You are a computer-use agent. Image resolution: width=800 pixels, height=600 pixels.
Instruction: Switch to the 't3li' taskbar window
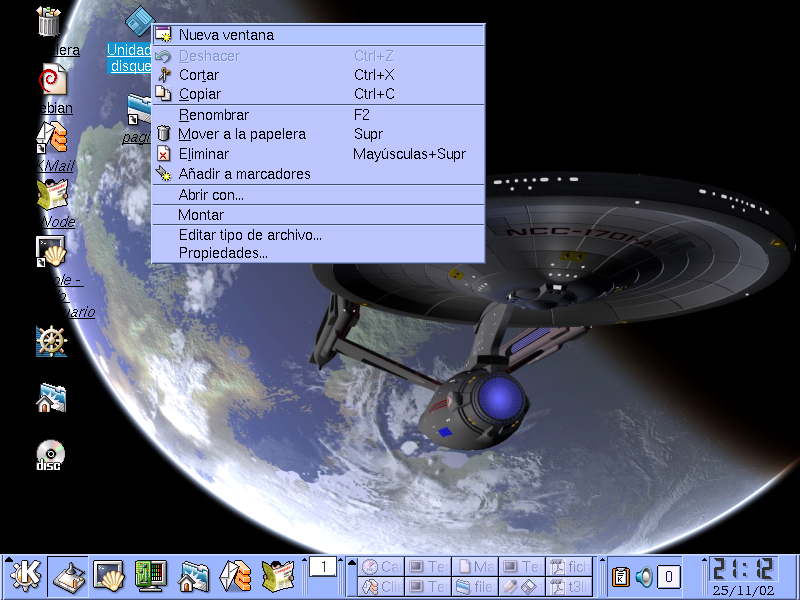click(x=569, y=587)
